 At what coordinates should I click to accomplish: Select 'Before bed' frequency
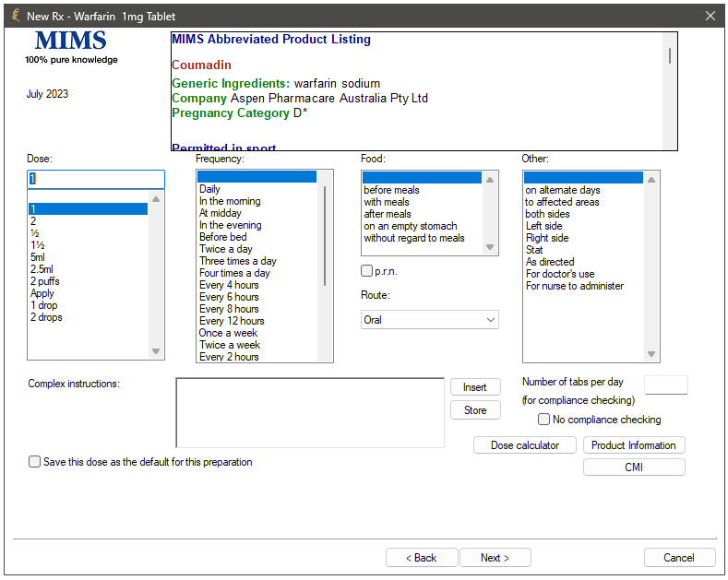[257, 237]
